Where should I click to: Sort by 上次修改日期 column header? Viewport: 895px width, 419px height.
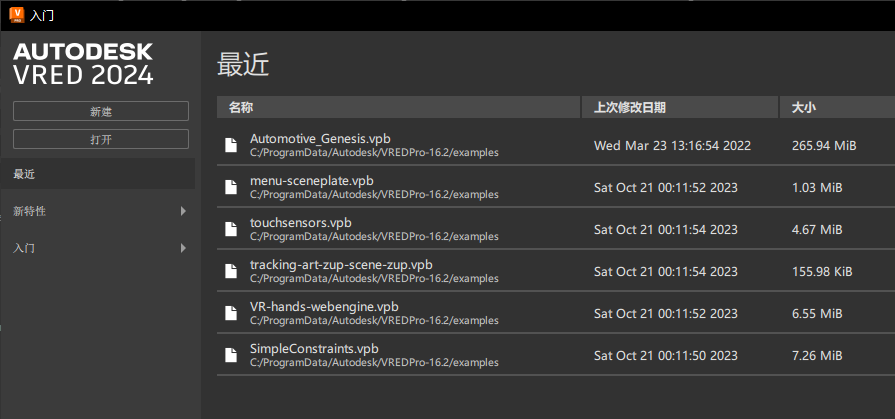point(680,107)
